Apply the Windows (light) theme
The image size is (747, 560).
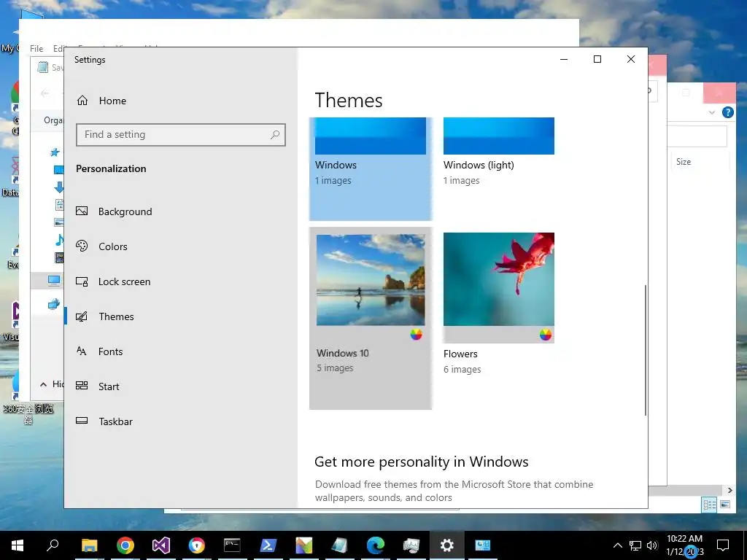tap(499, 152)
